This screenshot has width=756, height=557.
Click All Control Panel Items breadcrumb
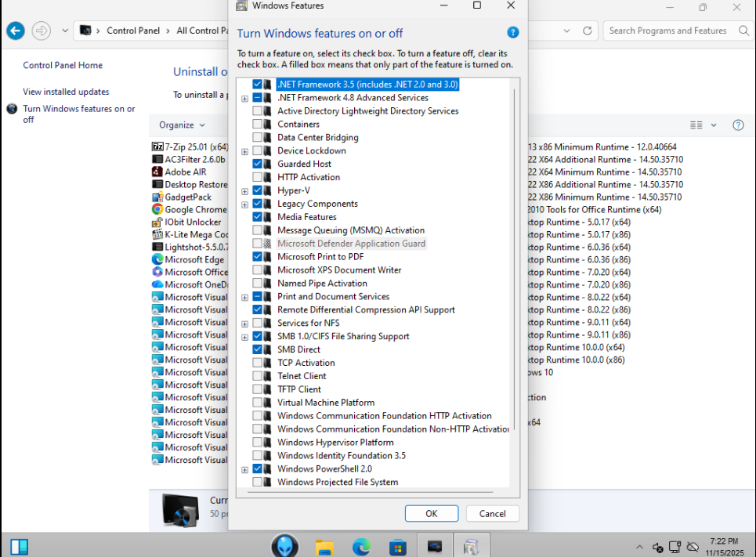(202, 31)
